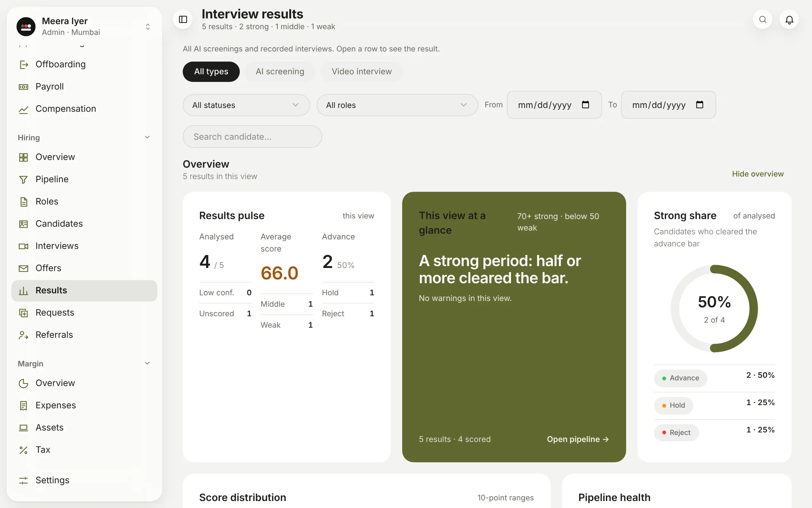Click the 66.0 average score value
This screenshot has width=812, height=508.
point(279,273)
